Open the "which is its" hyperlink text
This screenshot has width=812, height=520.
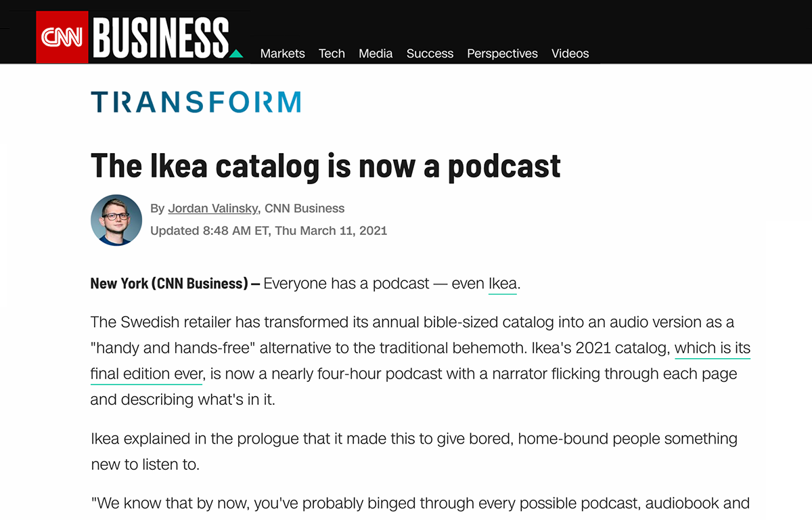point(713,349)
